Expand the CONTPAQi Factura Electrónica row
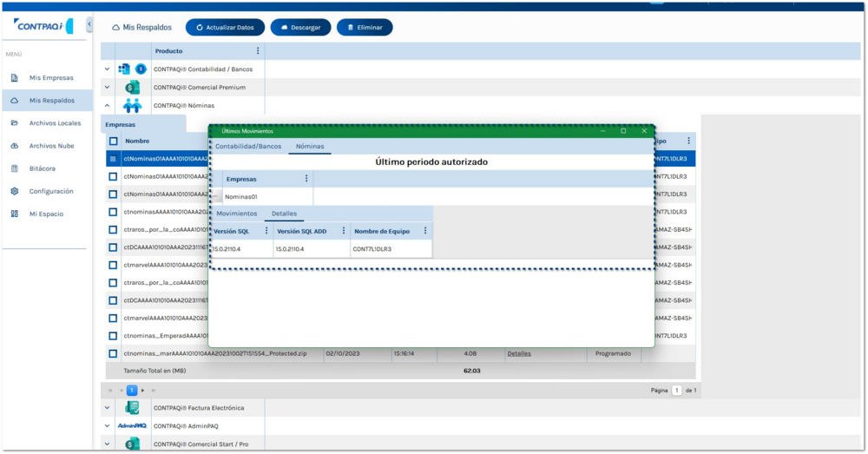This screenshot has height=454, width=868. pos(108,408)
